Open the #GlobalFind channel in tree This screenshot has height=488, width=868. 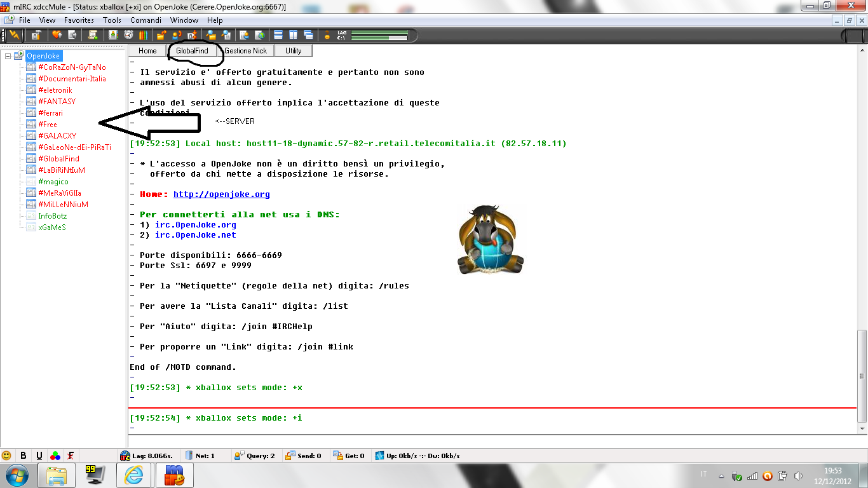58,159
